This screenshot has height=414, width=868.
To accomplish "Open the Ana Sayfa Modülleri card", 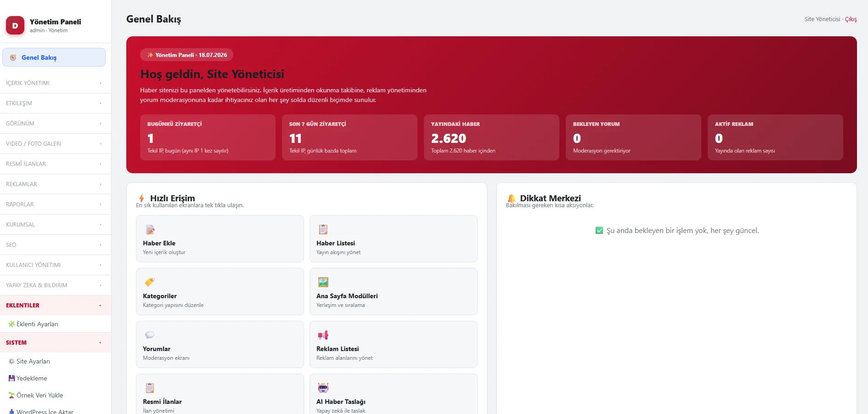I will [x=394, y=291].
